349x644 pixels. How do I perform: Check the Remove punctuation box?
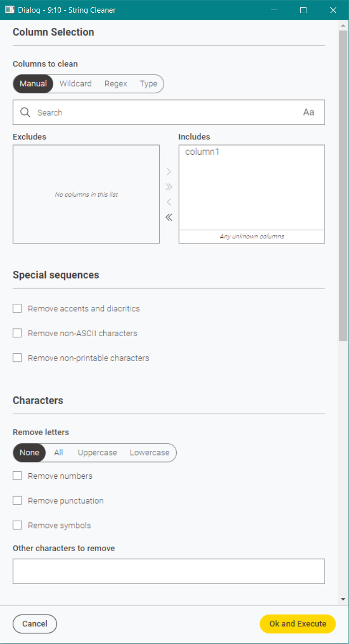click(17, 500)
